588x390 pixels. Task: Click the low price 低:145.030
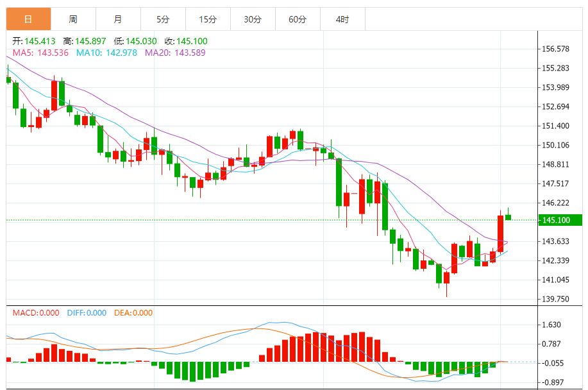[135, 41]
